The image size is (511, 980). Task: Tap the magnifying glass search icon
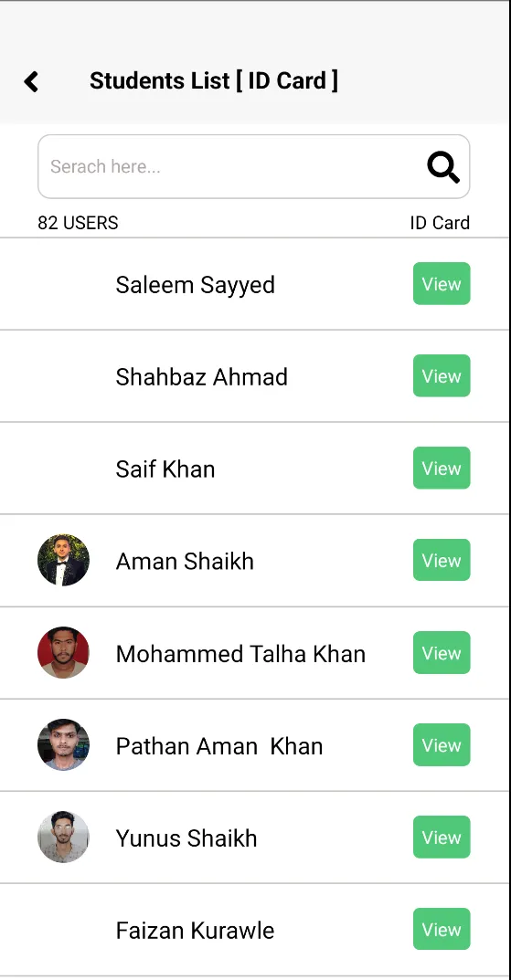(443, 167)
